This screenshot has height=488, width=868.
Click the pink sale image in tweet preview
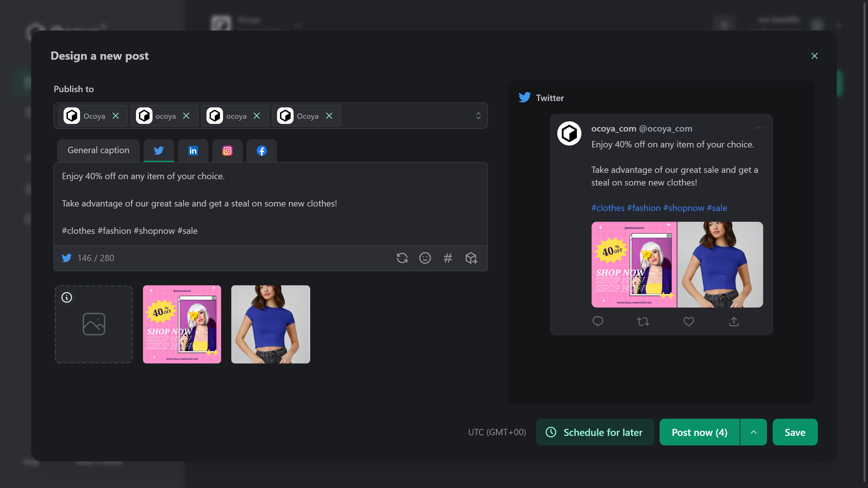click(634, 265)
